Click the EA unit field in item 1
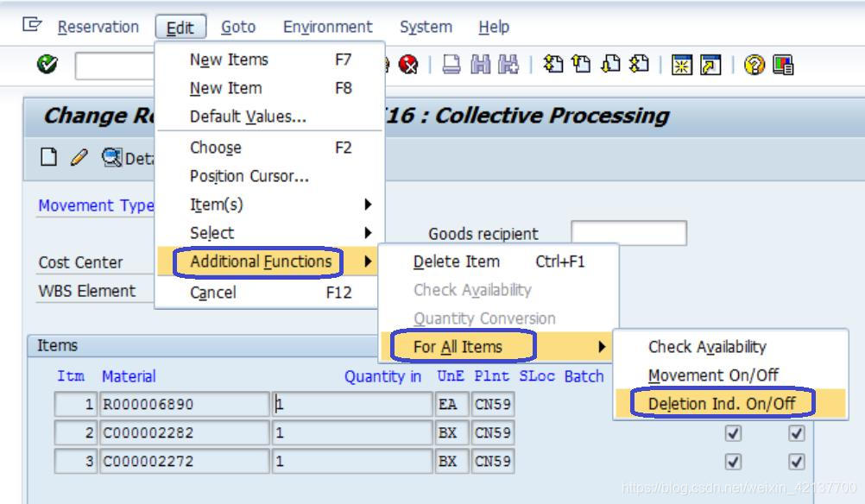The height and width of the screenshot is (504, 865). coord(451,404)
